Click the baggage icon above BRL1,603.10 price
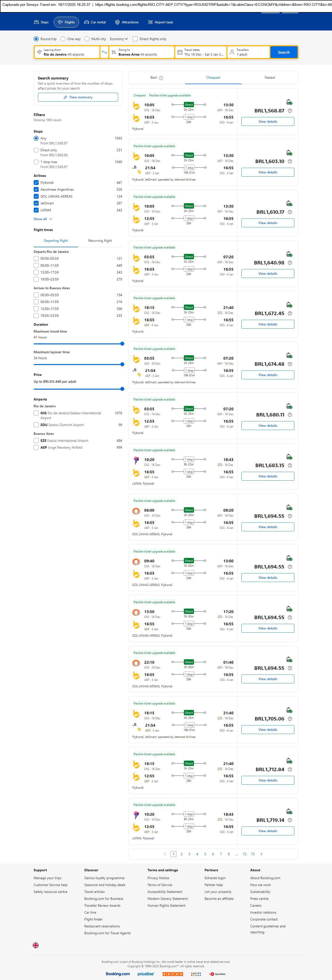Screen dimensions: 332x980 click(x=289, y=153)
